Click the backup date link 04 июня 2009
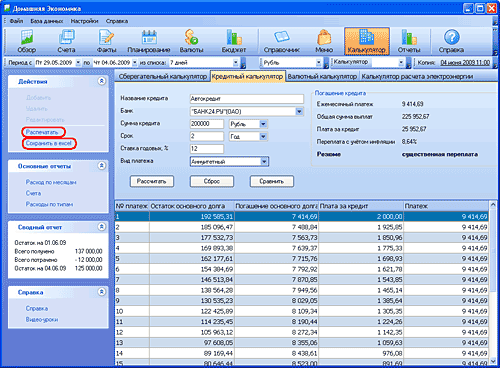This screenshot has height=368, width=500. tap(465, 63)
